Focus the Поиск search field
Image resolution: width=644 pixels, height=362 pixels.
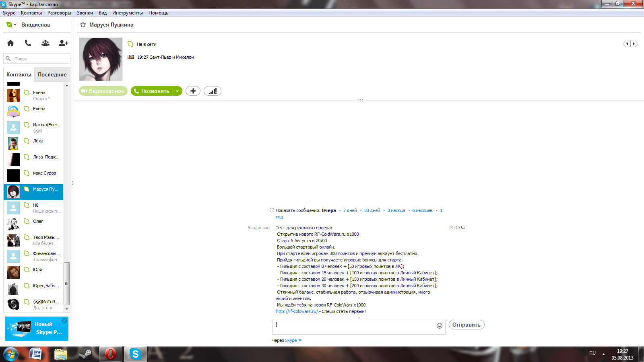pos(37,59)
